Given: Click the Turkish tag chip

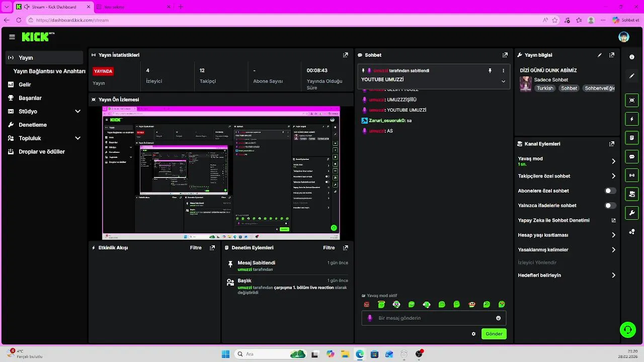Looking at the screenshot, I should coord(545,88).
